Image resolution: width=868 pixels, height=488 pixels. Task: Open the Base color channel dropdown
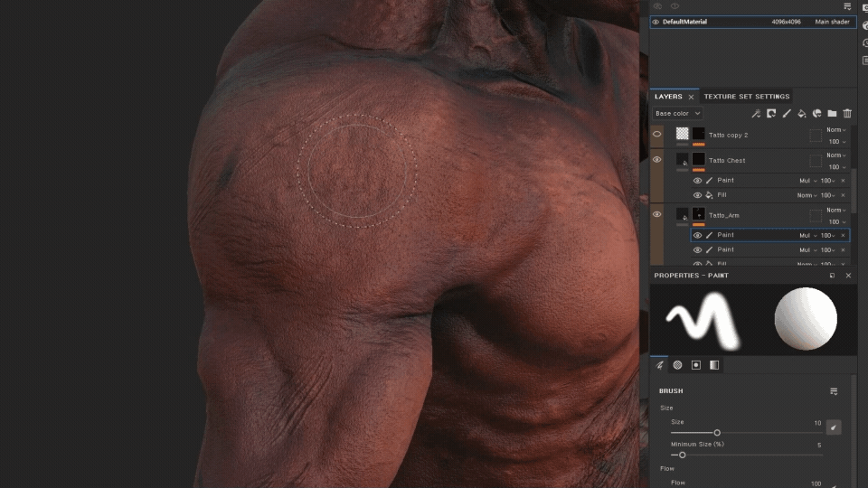[x=677, y=114]
